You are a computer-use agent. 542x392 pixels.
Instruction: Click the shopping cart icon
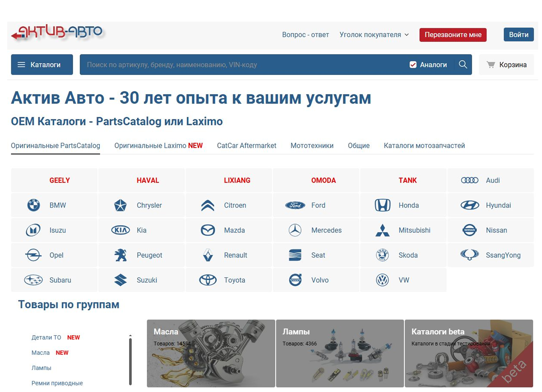pos(491,65)
